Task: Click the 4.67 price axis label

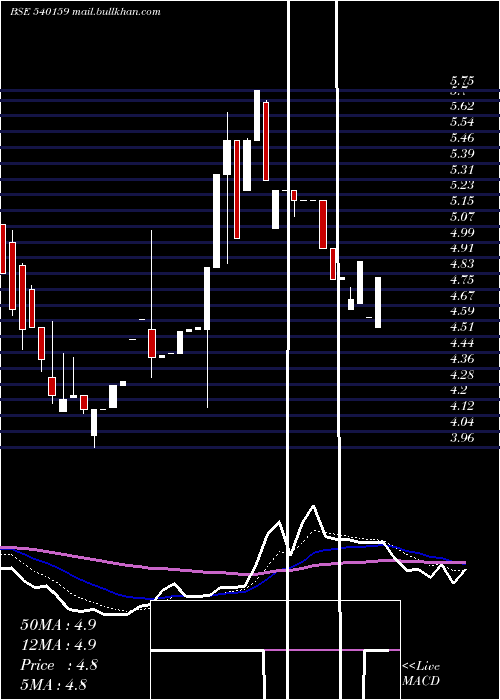Action: (x=462, y=296)
